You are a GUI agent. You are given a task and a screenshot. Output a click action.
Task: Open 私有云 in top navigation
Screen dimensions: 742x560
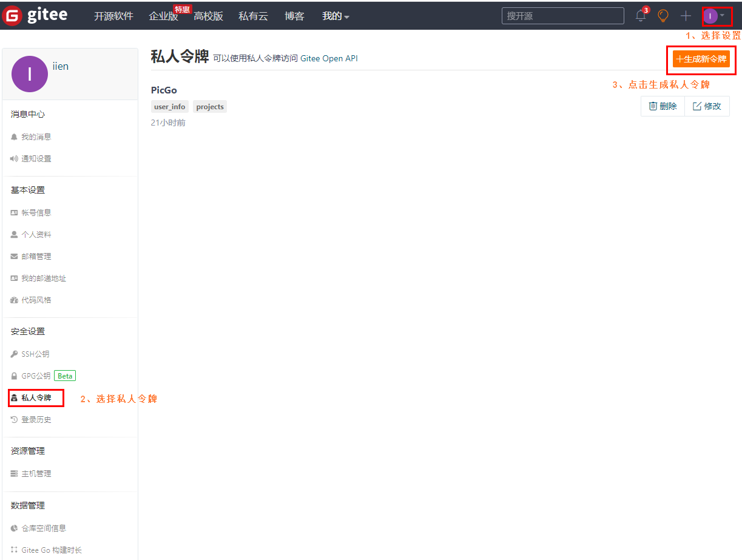click(253, 16)
